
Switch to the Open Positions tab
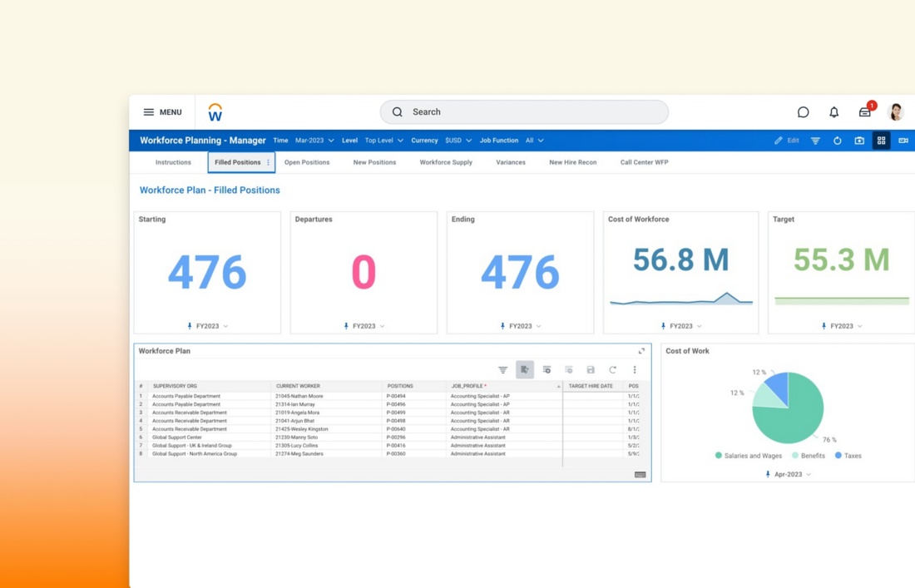click(x=307, y=162)
